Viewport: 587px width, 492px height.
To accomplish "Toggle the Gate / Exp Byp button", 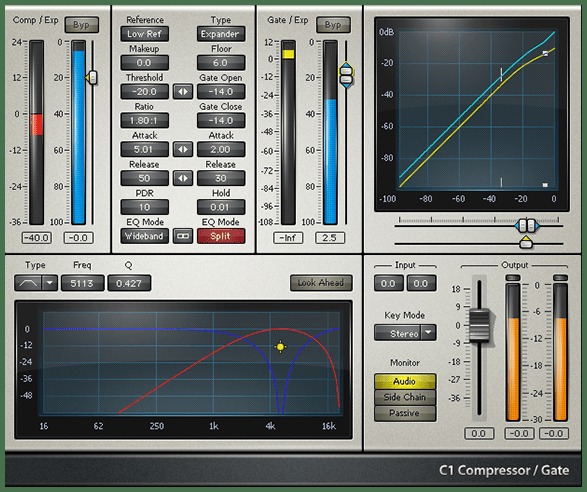I will click(333, 25).
